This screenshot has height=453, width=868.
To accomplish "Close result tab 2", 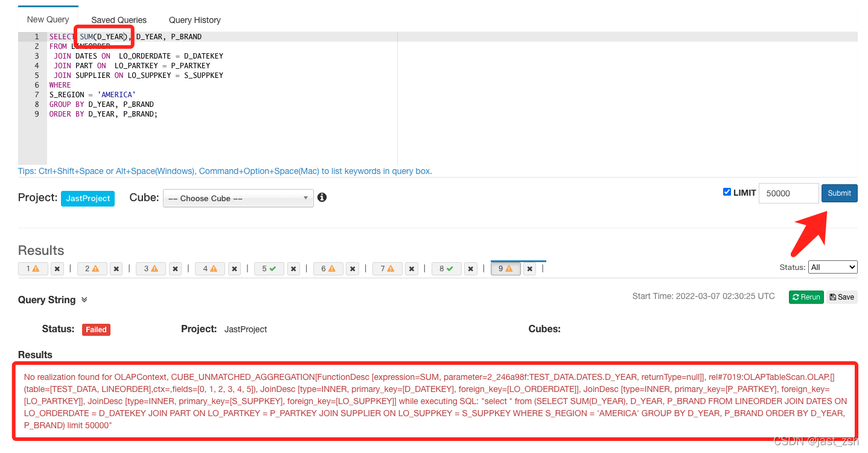I will coord(116,269).
